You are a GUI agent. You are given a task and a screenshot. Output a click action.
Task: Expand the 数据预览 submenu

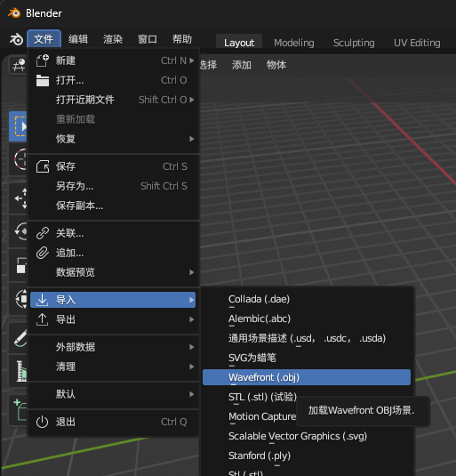(113, 272)
